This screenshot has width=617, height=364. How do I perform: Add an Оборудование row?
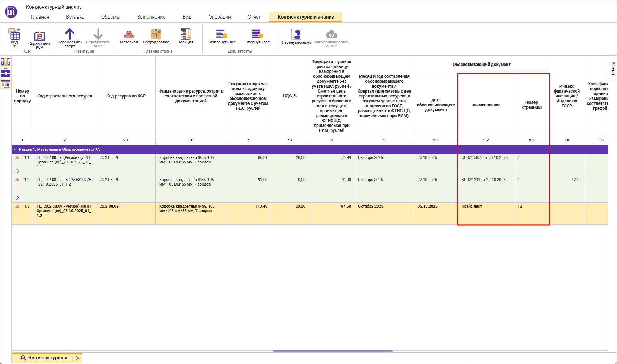(x=156, y=34)
